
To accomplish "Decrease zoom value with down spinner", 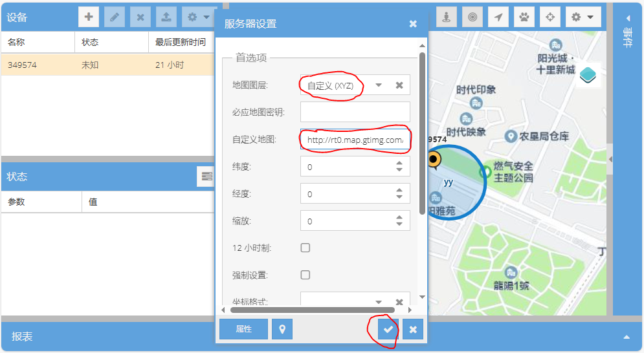I will (399, 224).
